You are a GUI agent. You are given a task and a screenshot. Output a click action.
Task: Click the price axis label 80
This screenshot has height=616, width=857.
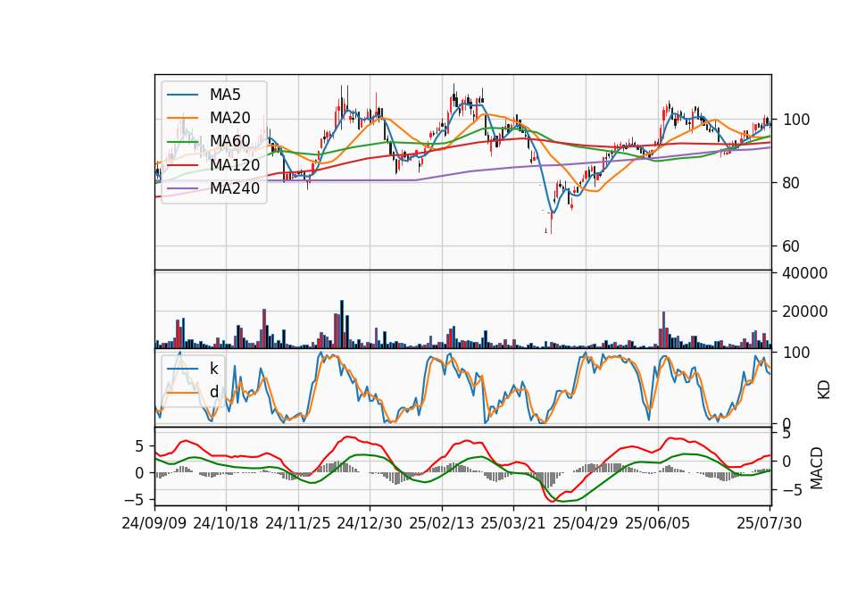pos(792,183)
